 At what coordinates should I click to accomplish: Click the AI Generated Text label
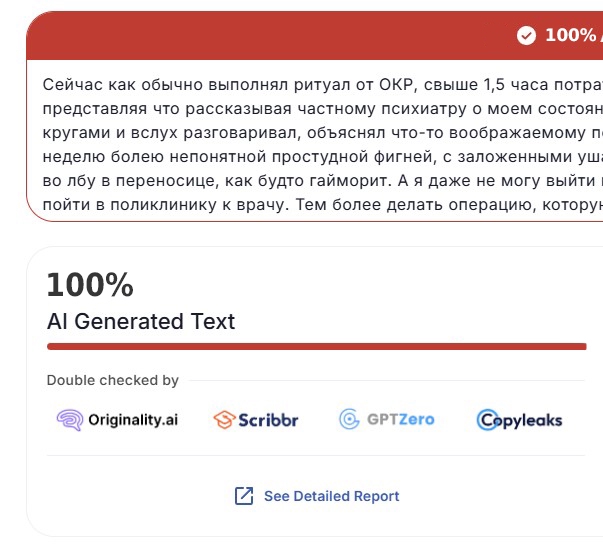pyautogui.click(x=141, y=321)
